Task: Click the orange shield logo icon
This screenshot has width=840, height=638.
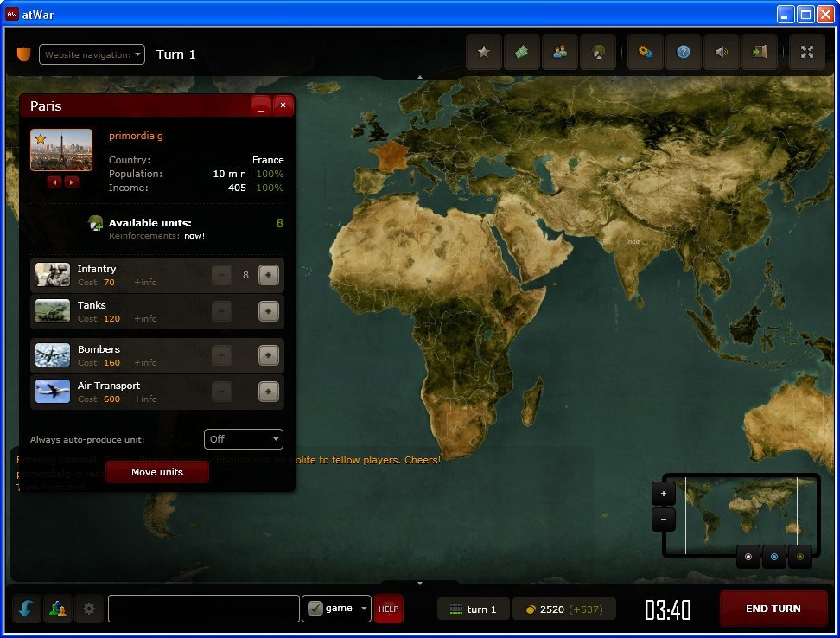Action: (24, 54)
